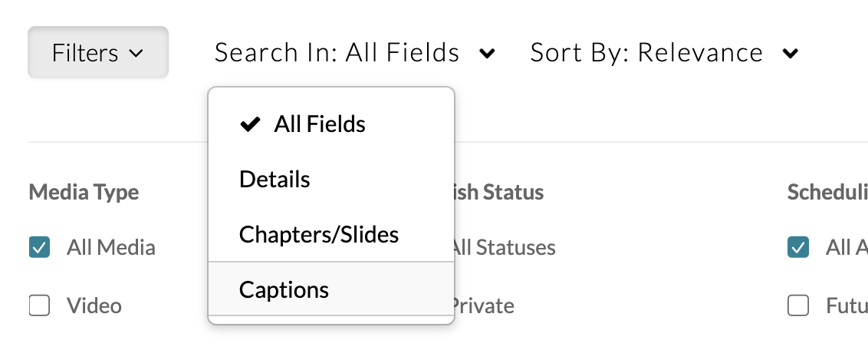This screenshot has width=868, height=350.
Task: Select the Private publish status label
Action: [x=483, y=306]
